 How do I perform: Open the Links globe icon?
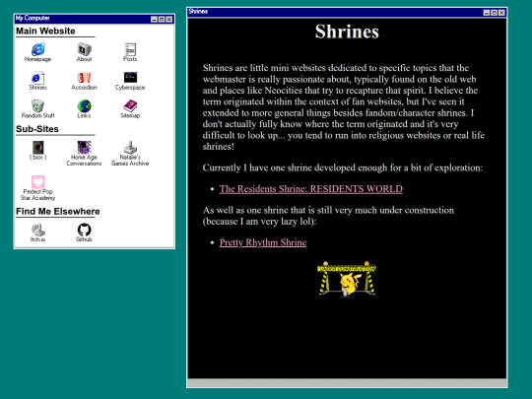coord(84,109)
